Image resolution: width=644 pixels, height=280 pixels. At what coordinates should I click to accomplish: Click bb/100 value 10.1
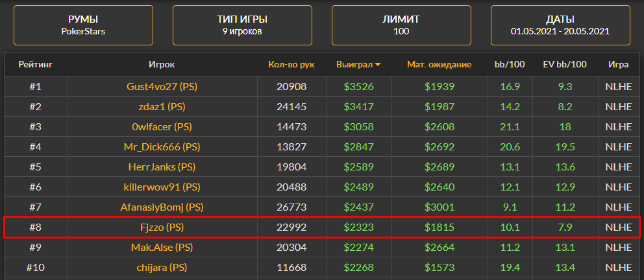coord(510,227)
